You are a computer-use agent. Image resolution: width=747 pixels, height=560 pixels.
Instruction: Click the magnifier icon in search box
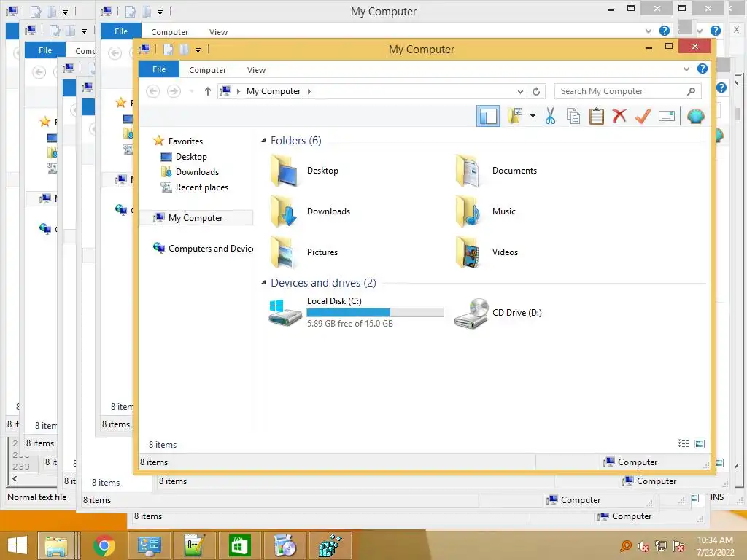(x=692, y=91)
